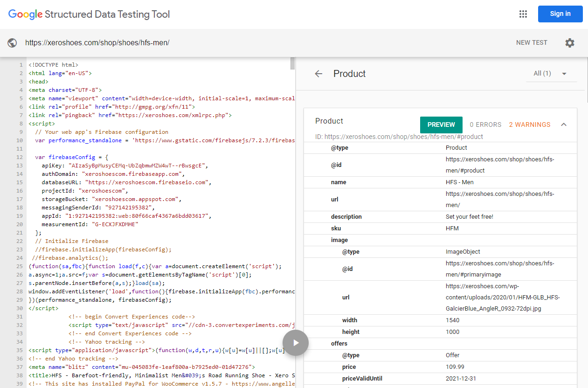This screenshot has height=388, width=588.
Task: Click the priceValidUntil value 2021-12-31
Action: (x=461, y=379)
